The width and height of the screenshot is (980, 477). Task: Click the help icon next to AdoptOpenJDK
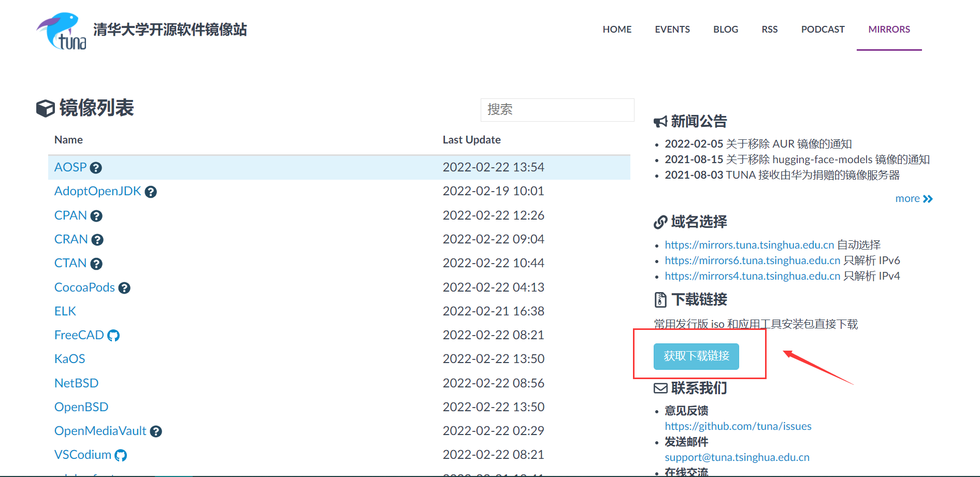pyautogui.click(x=151, y=192)
